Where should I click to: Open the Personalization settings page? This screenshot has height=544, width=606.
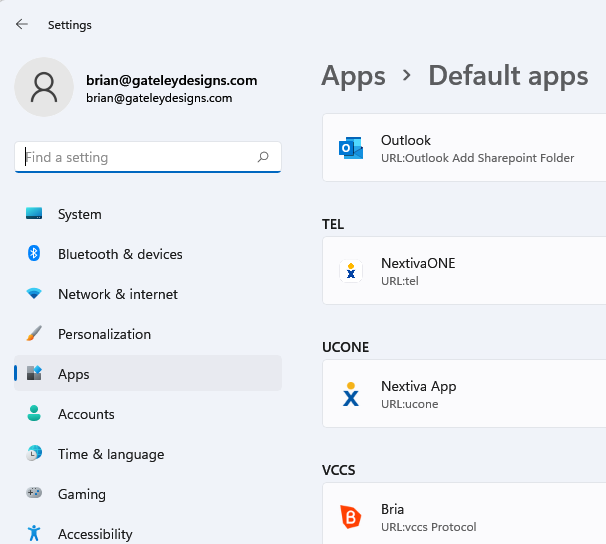click(x=104, y=334)
